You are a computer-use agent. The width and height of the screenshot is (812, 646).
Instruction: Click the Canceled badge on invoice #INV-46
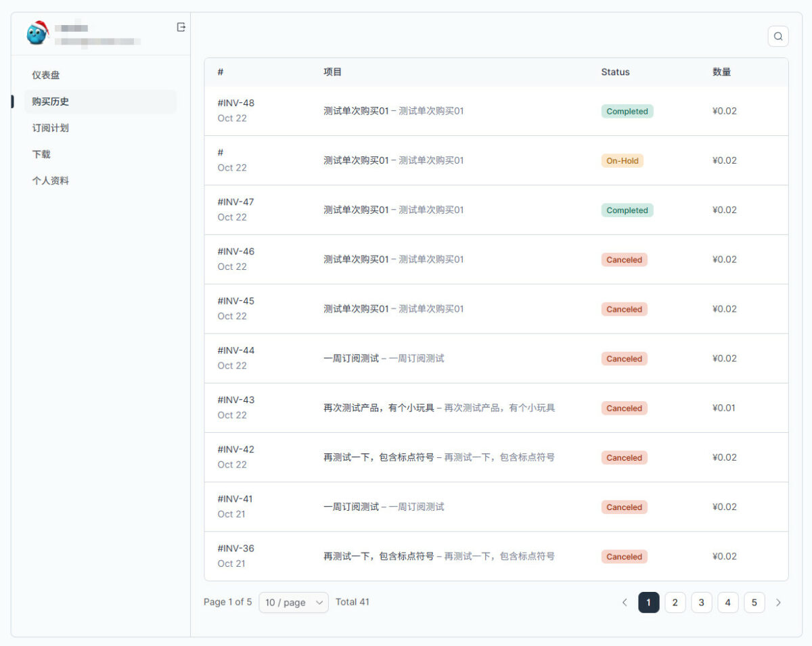624,259
